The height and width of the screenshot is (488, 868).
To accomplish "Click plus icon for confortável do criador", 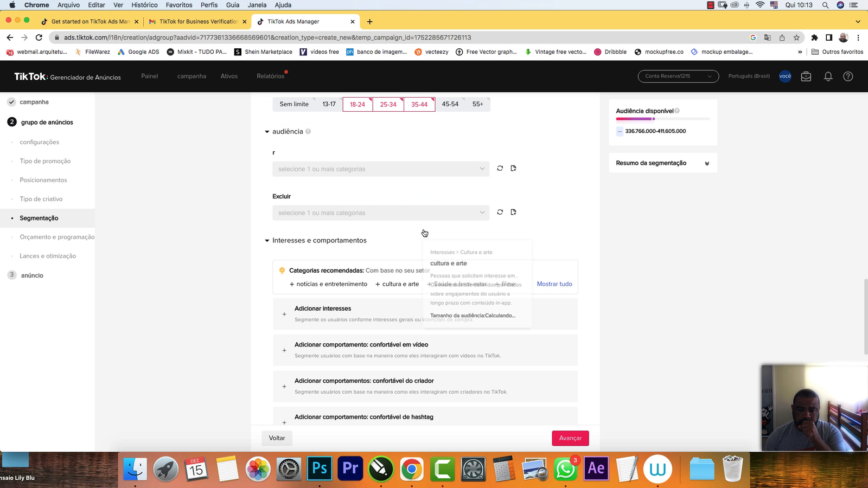I will [284, 387].
